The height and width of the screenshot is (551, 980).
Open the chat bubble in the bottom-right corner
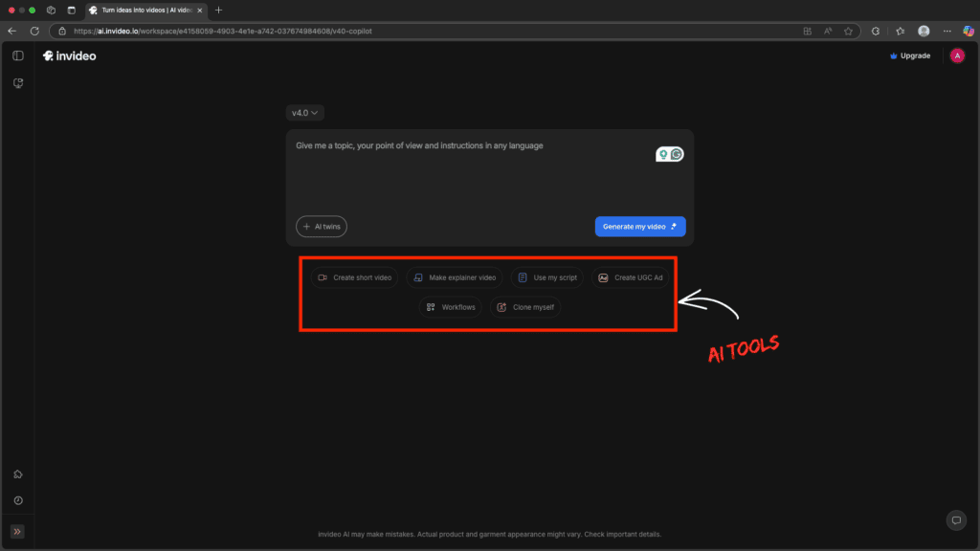pos(956,519)
